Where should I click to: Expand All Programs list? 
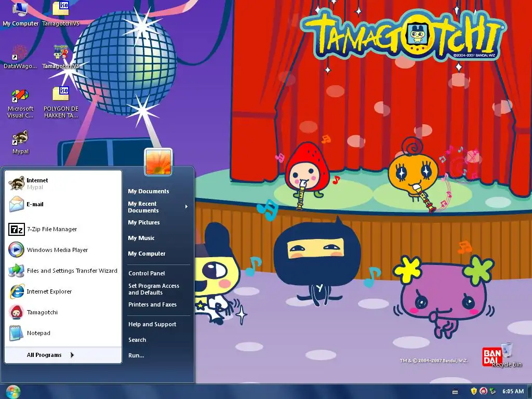click(x=63, y=355)
